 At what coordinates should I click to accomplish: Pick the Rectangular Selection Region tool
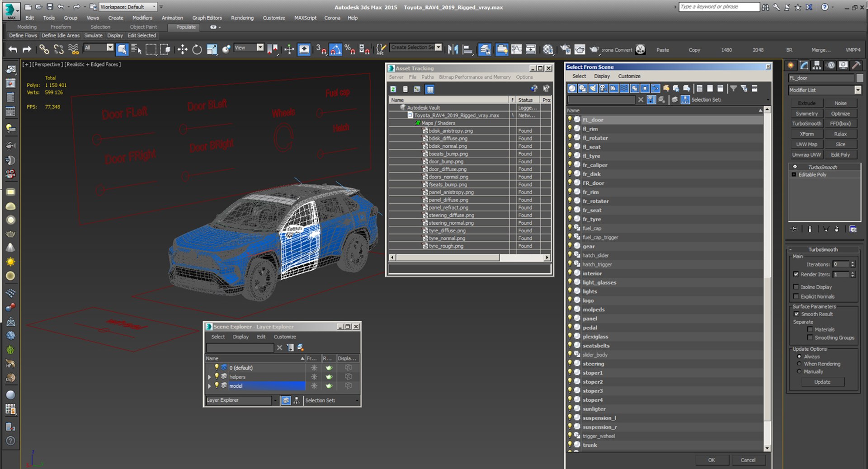coord(151,49)
